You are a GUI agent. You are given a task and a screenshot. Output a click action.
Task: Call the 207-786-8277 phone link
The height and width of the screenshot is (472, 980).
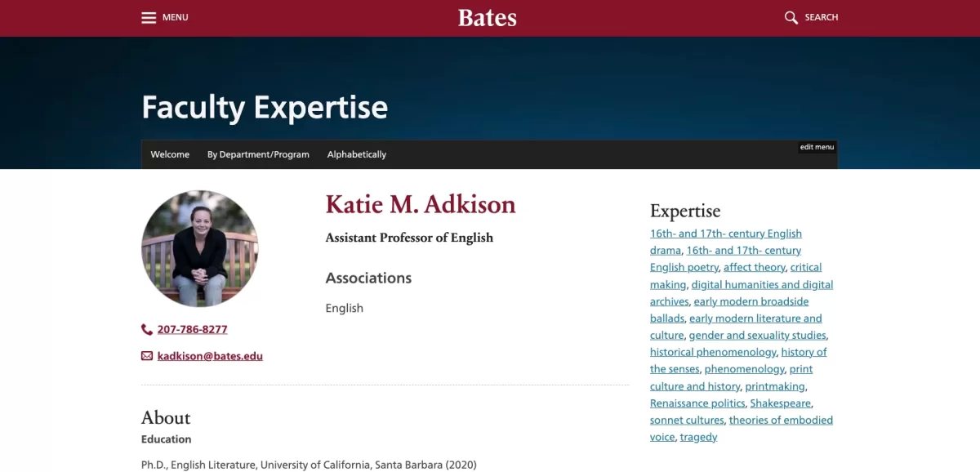coord(189,329)
